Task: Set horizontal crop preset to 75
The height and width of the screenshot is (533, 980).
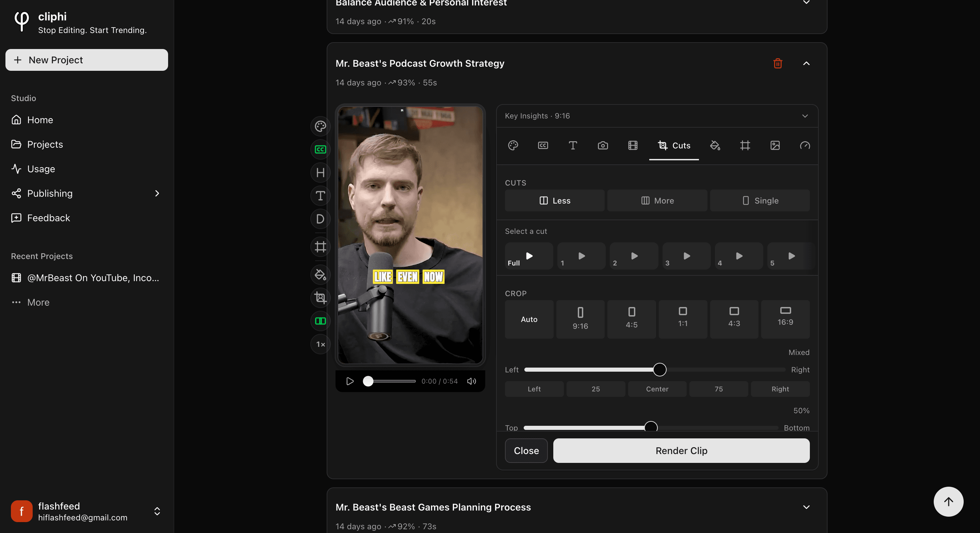Action: point(719,389)
